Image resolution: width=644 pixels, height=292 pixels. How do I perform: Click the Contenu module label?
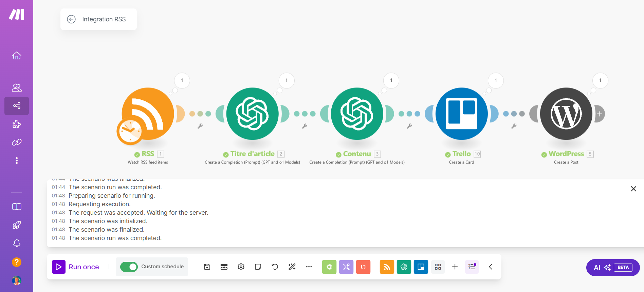(357, 154)
